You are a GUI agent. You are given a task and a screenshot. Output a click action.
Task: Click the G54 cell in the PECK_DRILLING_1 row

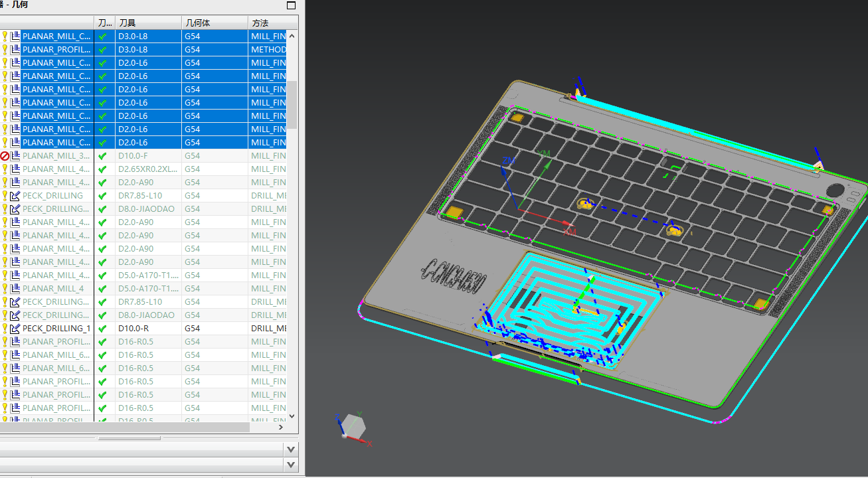pos(215,329)
